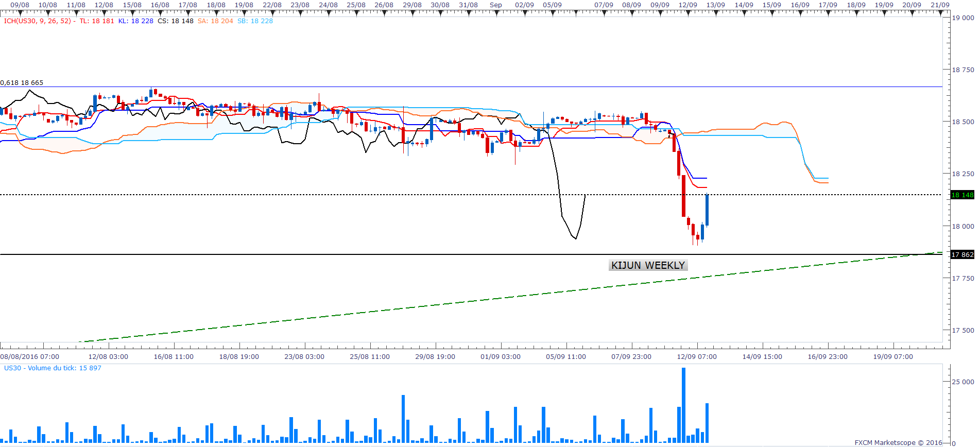
Task: Select the US30 - Volume du tick label
Action: click(x=53, y=368)
